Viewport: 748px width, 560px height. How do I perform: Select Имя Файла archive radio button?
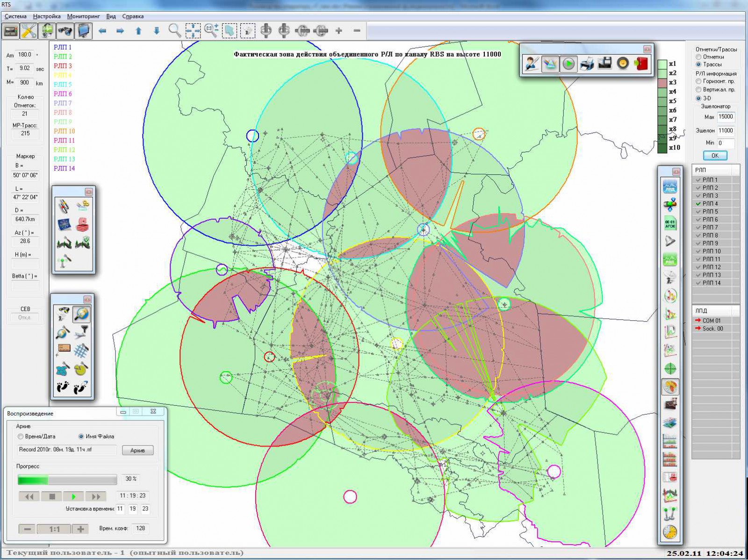[x=81, y=436]
